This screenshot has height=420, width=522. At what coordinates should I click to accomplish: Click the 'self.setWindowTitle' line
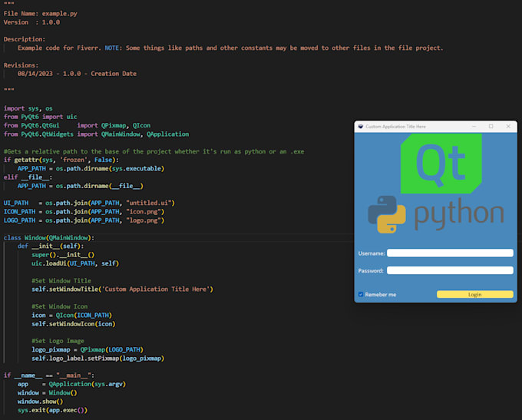coord(122,289)
